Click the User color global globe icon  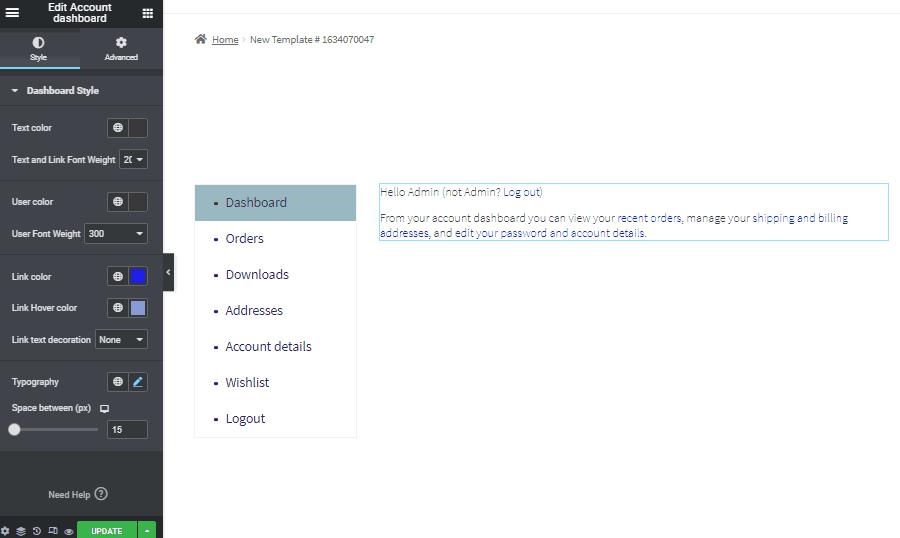(x=118, y=202)
